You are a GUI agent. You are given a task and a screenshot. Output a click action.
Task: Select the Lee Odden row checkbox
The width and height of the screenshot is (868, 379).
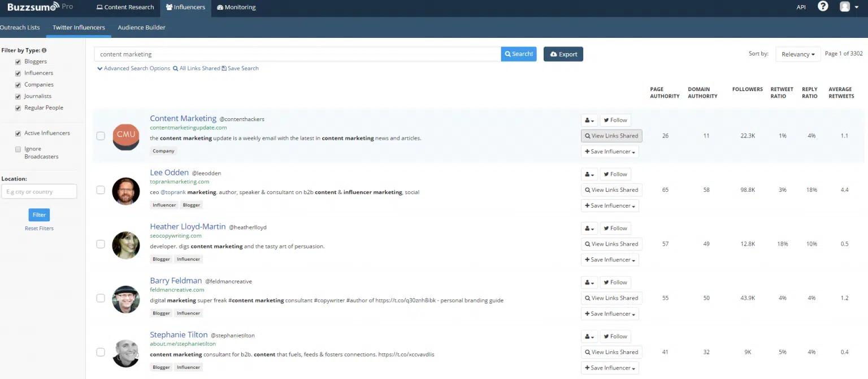pos(101,190)
